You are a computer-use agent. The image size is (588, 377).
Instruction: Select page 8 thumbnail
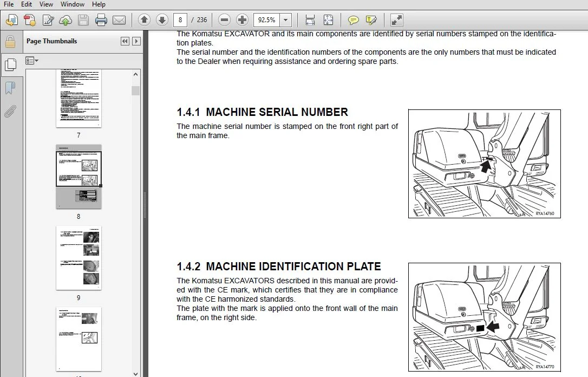click(79, 177)
